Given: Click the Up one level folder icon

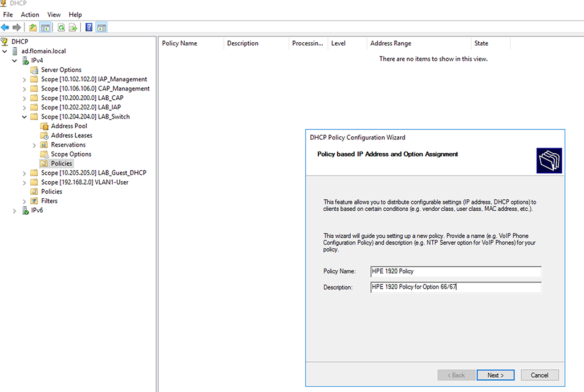Looking at the screenshot, I should point(33,27).
